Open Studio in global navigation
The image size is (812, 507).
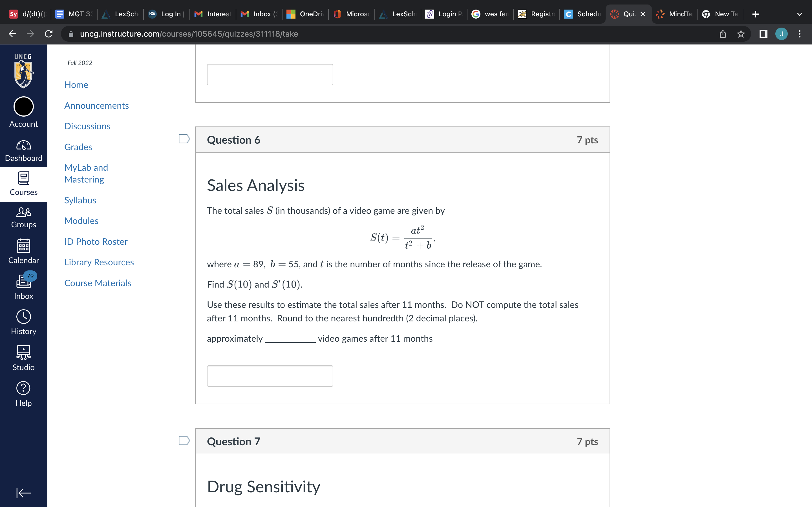pos(23,358)
